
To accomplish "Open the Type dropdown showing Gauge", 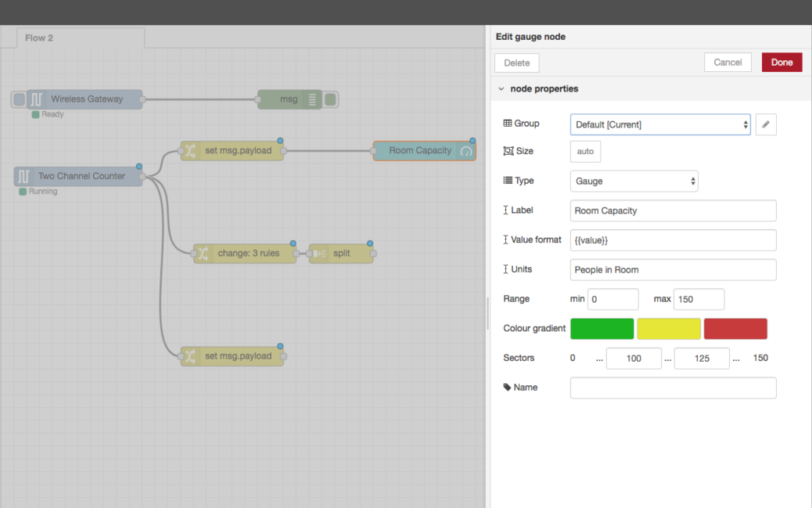I will pyautogui.click(x=634, y=181).
